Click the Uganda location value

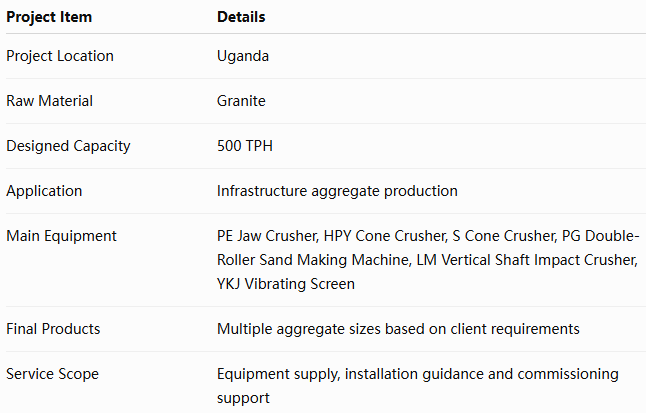[x=243, y=56]
